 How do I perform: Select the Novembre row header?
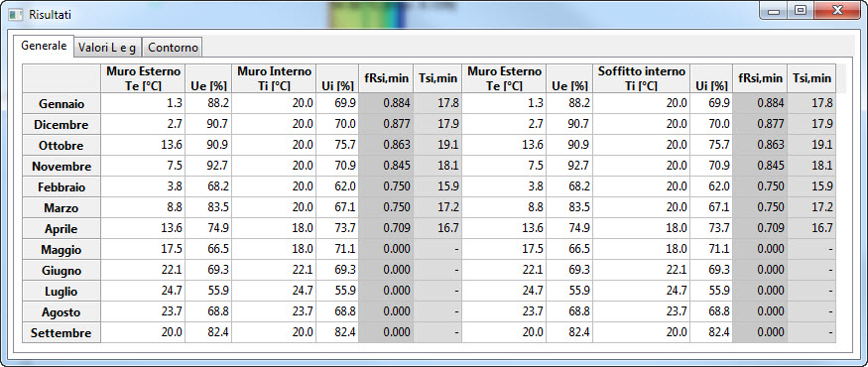point(62,166)
